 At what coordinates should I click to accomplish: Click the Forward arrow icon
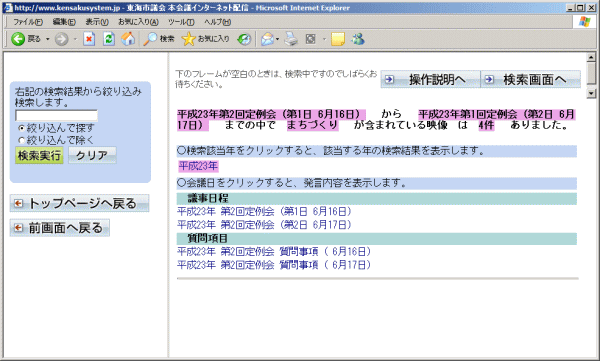pos(61,39)
